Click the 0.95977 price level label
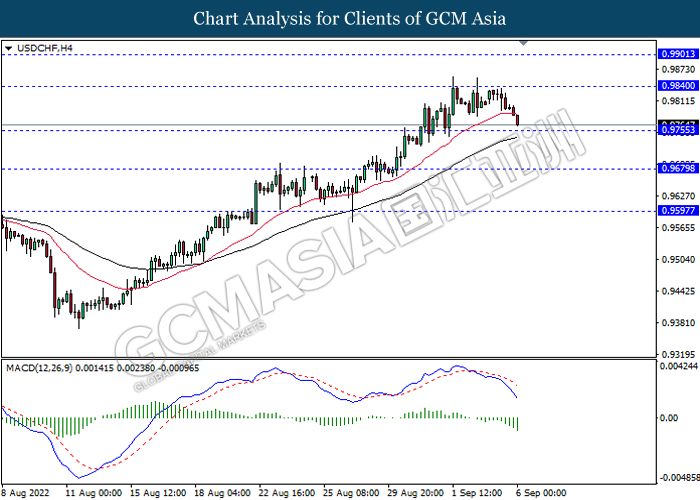The width and height of the screenshot is (700, 500). click(679, 210)
